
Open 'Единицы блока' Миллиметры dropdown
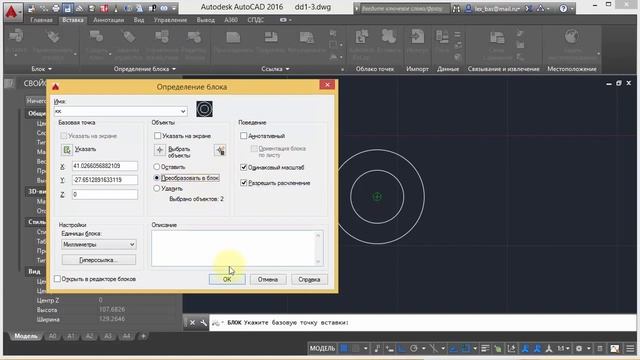click(x=99, y=244)
